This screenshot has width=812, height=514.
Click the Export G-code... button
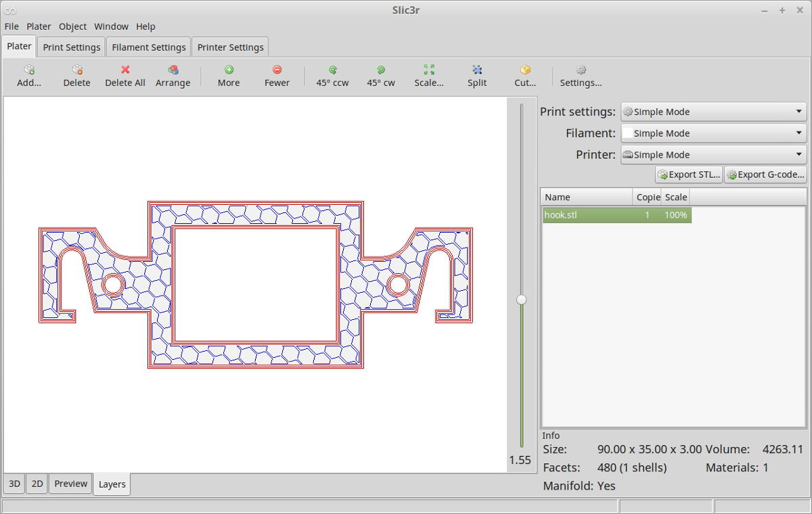tap(765, 174)
